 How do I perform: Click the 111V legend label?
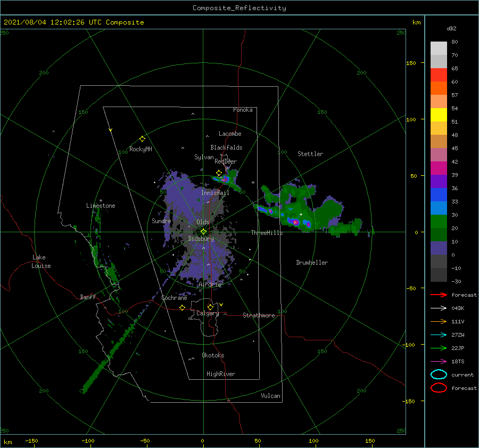tap(458, 321)
